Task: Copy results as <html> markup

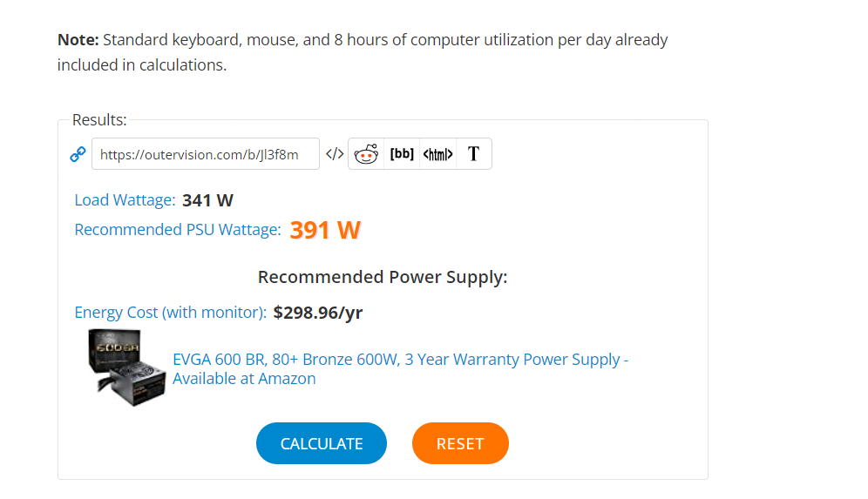Action: pos(437,154)
